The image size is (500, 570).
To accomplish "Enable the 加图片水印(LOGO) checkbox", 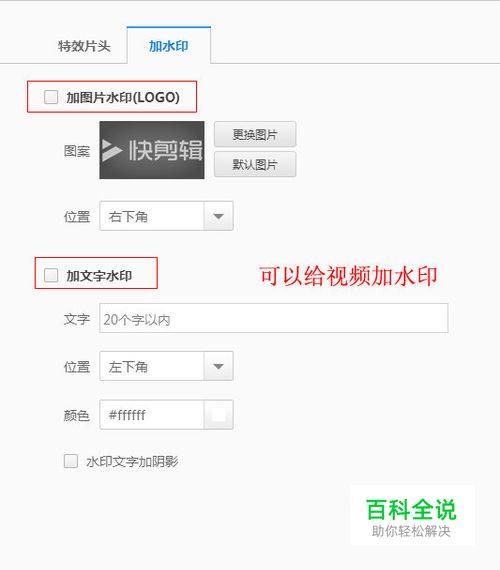I will coord(51,97).
